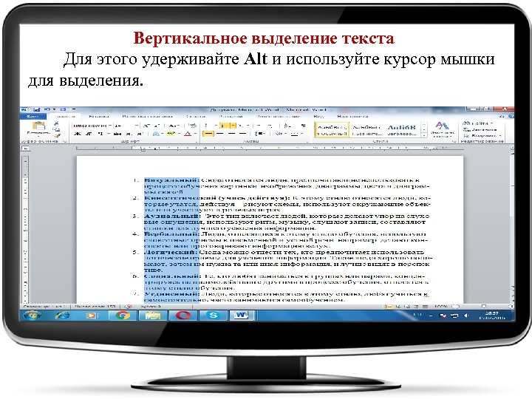Image resolution: width=532 pixels, height=399 pixels.
Task: Open Skype from the taskbar
Action: 213,316
